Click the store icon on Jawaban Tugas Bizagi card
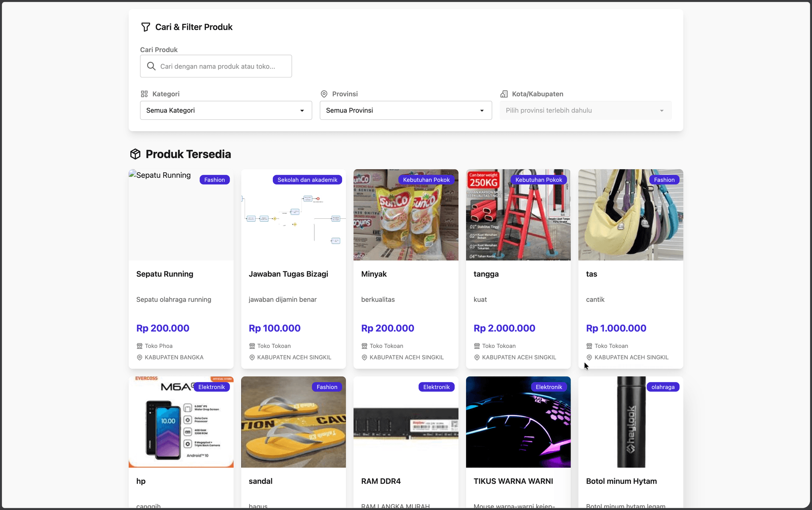The height and width of the screenshot is (510, 812). (252, 346)
